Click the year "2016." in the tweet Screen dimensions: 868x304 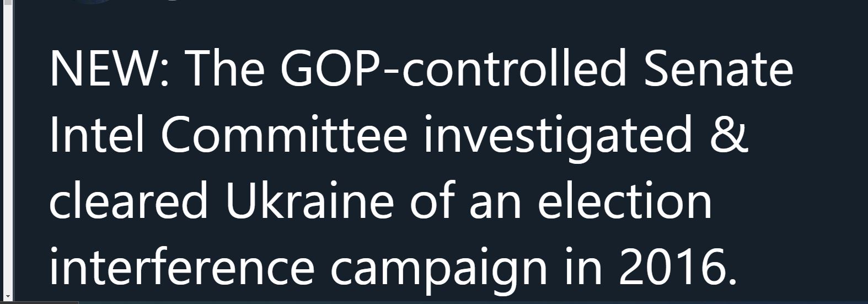(x=677, y=265)
